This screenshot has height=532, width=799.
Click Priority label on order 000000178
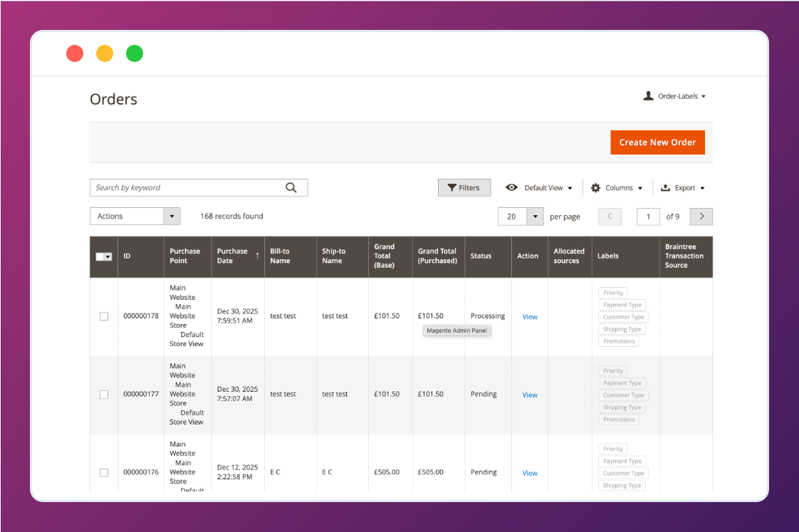click(x=613, y=293)
